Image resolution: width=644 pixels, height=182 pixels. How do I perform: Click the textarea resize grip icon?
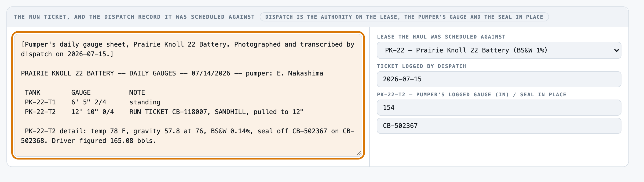click(x=359, y=153)
